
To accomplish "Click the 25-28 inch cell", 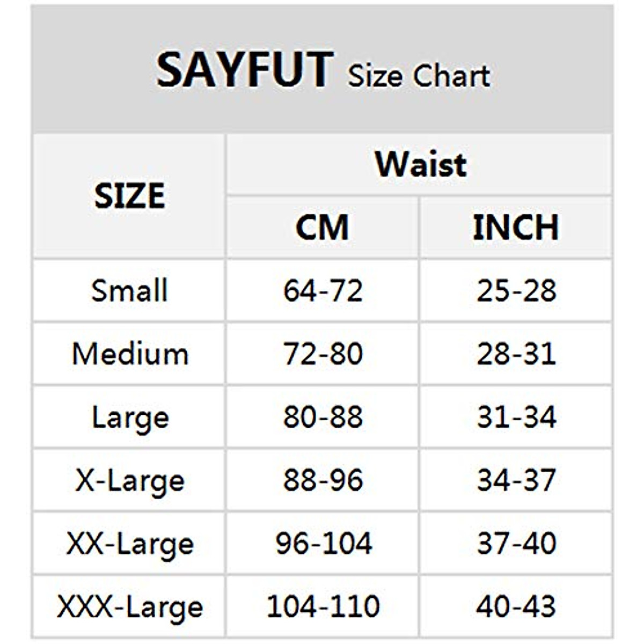I will click(516, 291).
